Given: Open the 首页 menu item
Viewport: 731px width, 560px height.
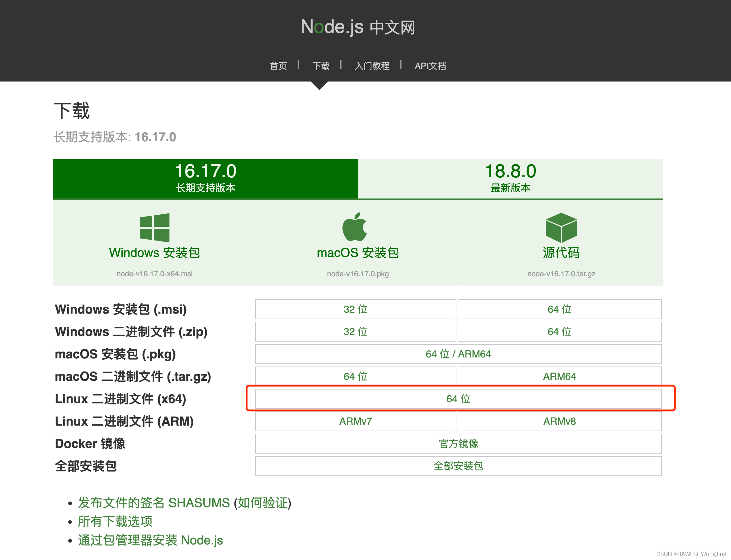Looking at the screenshot, I should 278,66.
